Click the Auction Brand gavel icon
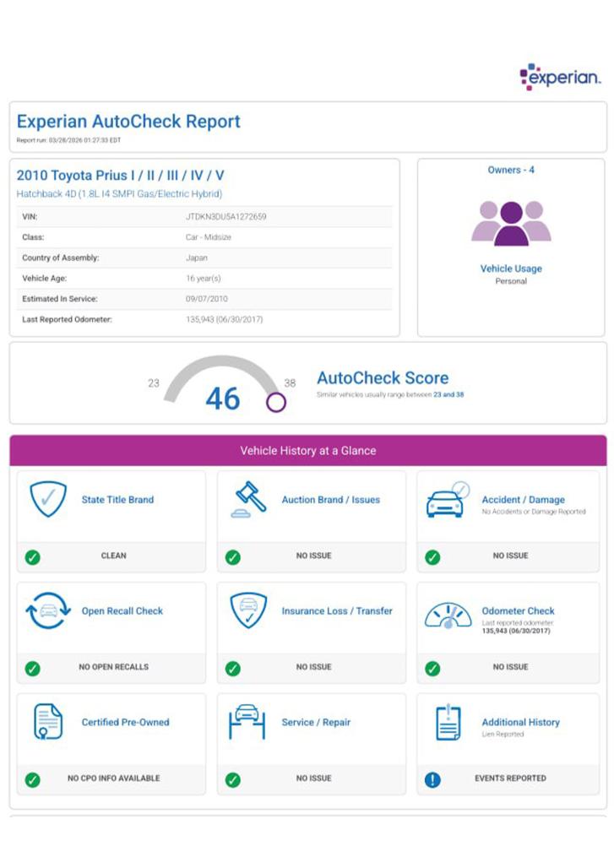The width and height of the screenshot is (614, 868). click(248, 500)
